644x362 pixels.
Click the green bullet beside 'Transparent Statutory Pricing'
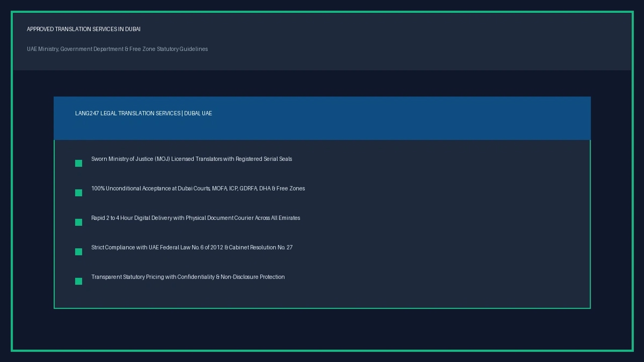pos(78,282)
